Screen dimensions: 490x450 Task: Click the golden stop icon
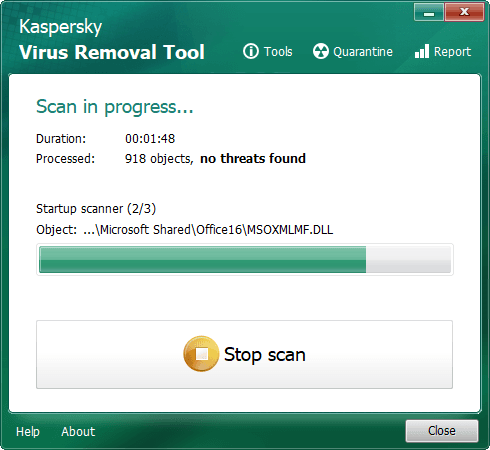point(201,354)
